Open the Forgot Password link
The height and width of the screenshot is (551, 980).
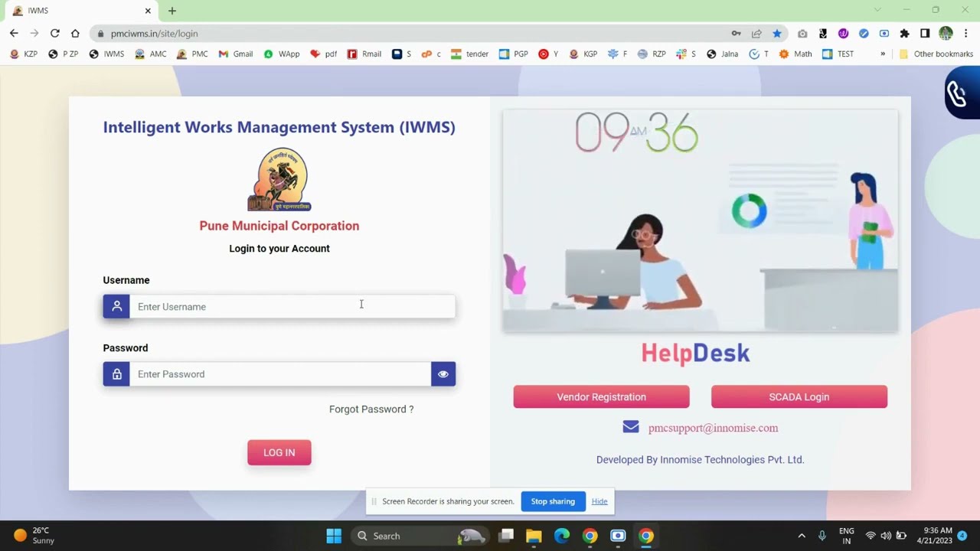[x=371, y=409]
